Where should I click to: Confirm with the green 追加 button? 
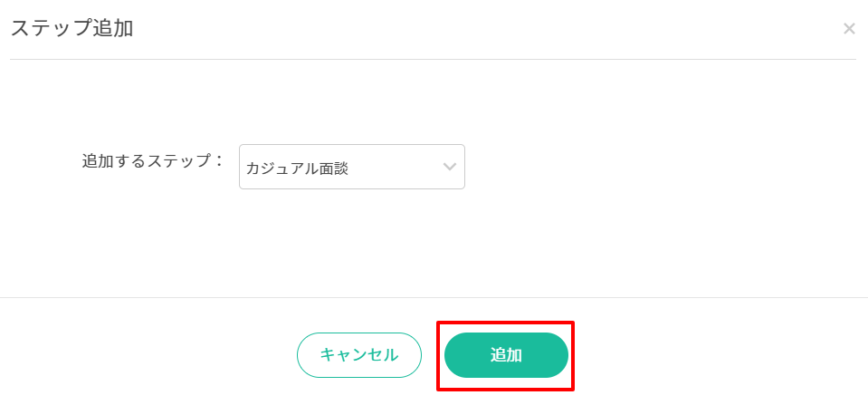(x=506, y=355)
